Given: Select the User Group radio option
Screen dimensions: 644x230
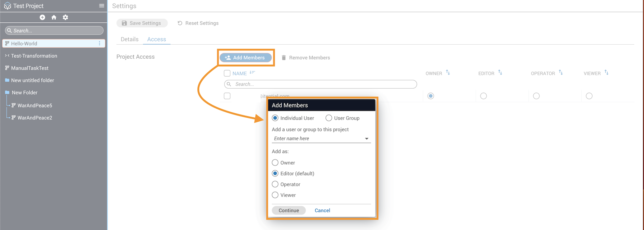Looking at the screenshot, I should pyautogui.click(x=329, y=118).
